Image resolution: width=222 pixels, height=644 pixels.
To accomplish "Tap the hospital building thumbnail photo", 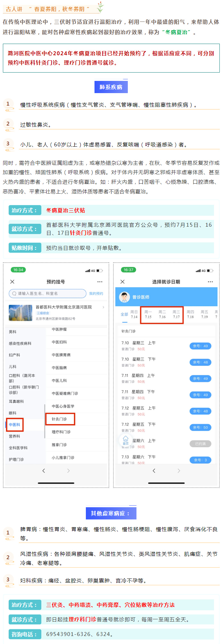I will pyautogui.click(x=21, y=313).
